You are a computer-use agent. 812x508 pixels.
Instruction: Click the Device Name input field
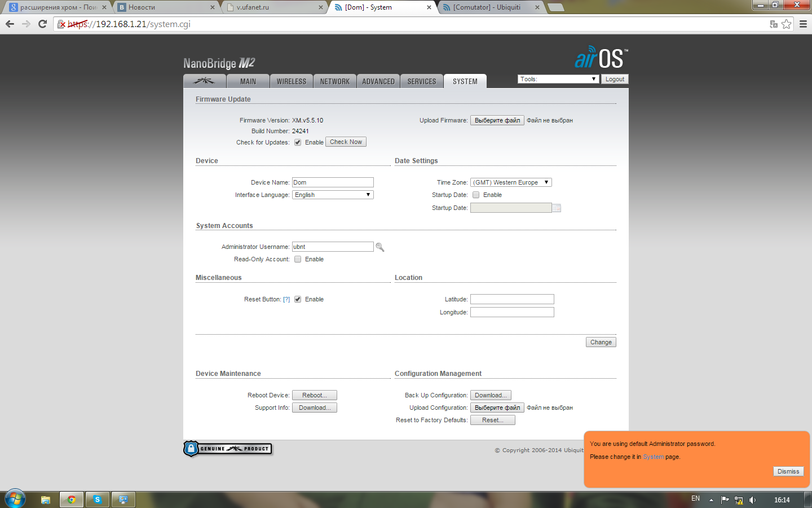[x=333, y=182]
